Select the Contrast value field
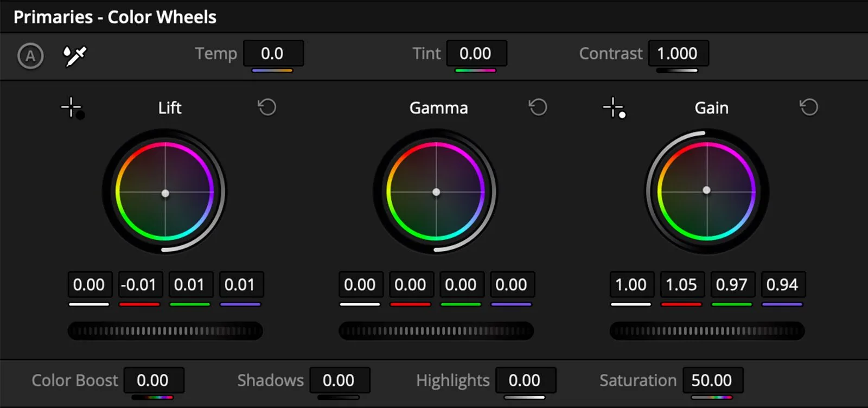The height and width of the screenshot is (408, 868). pos(678,54)
